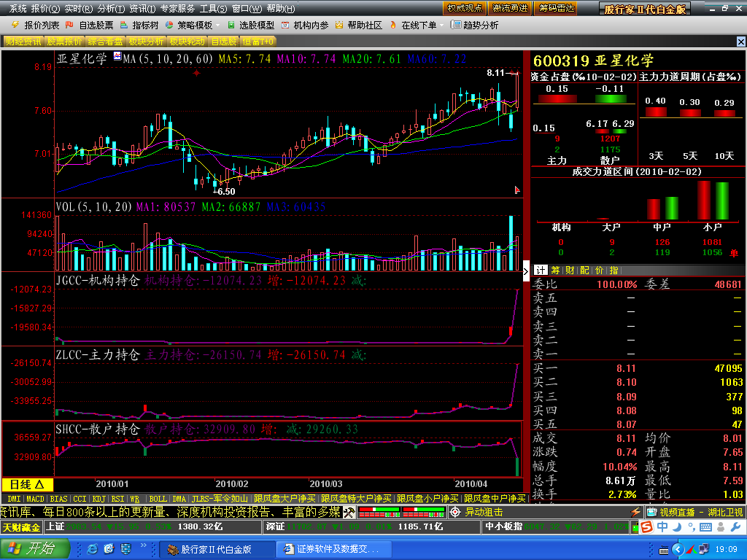Expand hidden system tray icons arrow
This screenshot has width=747, height=560.
click(678, 550)
